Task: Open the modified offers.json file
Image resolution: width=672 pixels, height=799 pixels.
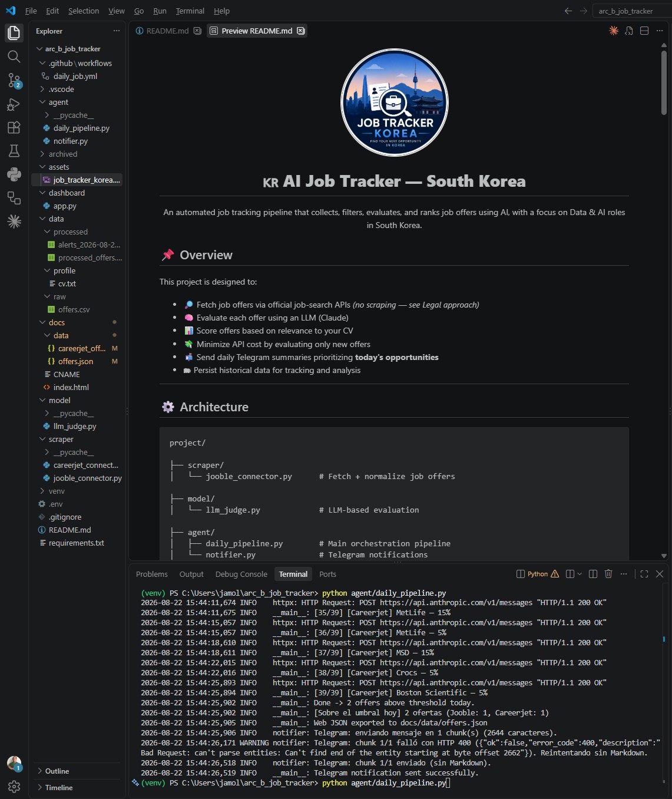Action: (x=75, y=361)
